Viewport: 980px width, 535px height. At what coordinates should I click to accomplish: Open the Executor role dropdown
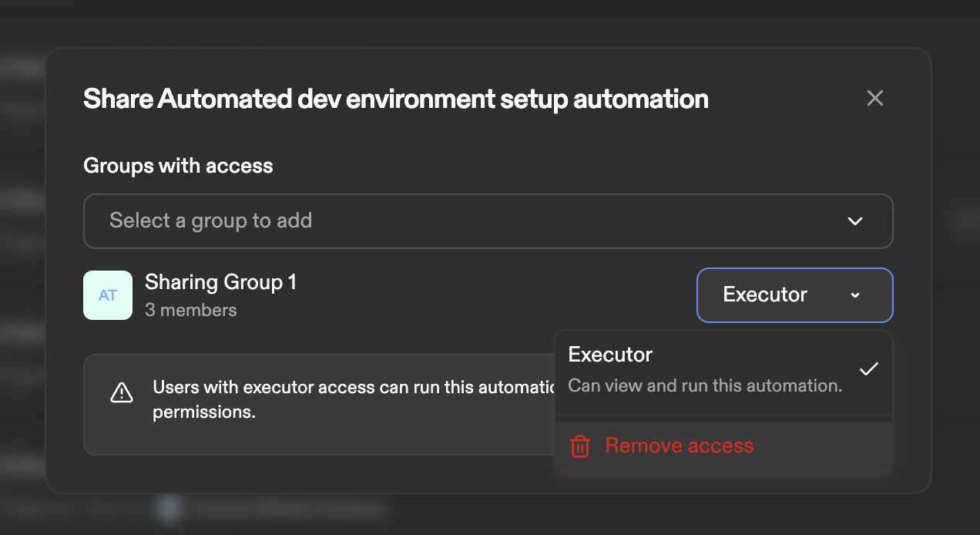(794, 295)
